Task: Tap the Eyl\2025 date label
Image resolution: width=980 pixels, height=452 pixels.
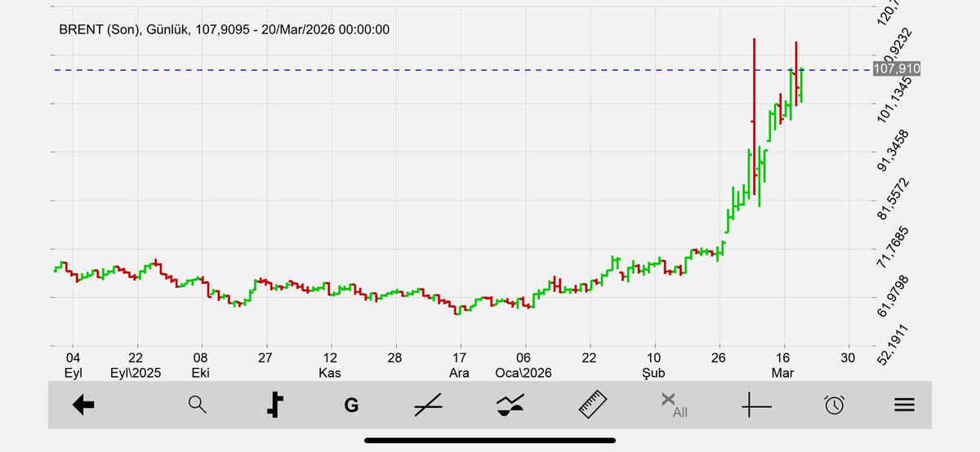Action: (136, 373)
